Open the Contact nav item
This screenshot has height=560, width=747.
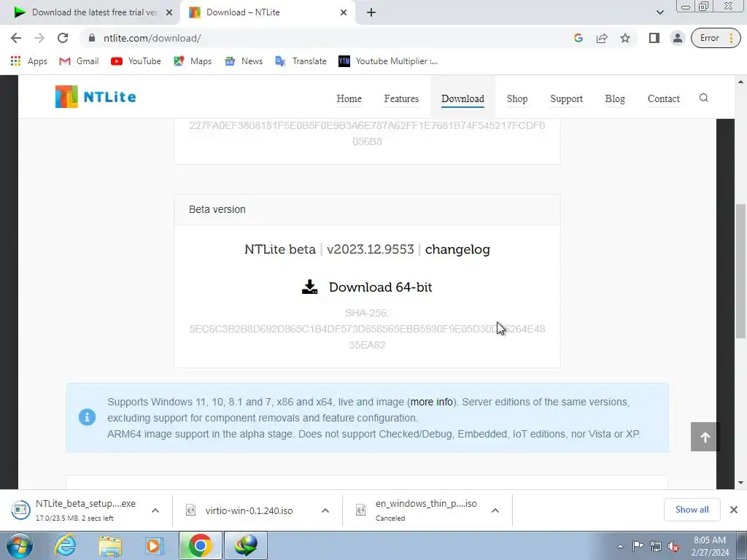664,98
